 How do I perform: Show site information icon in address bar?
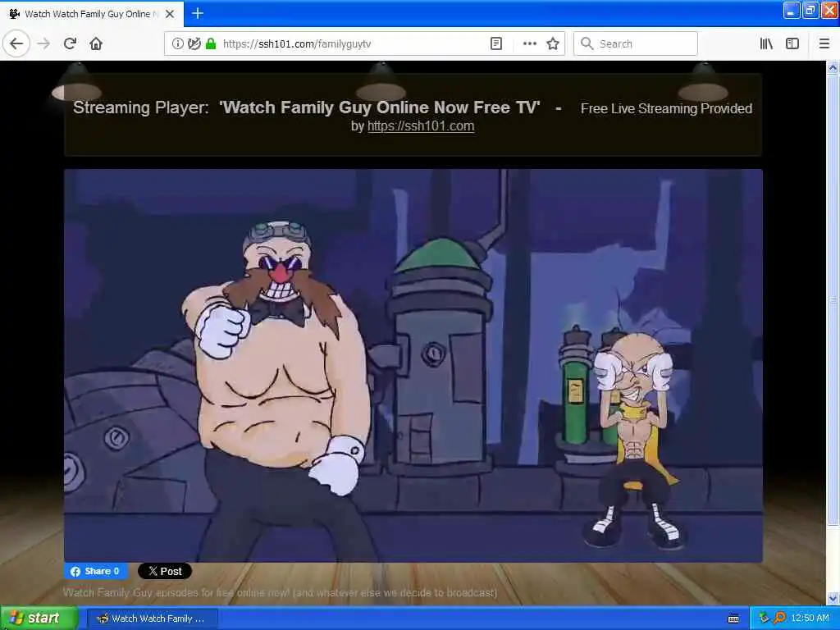[177, 44]
